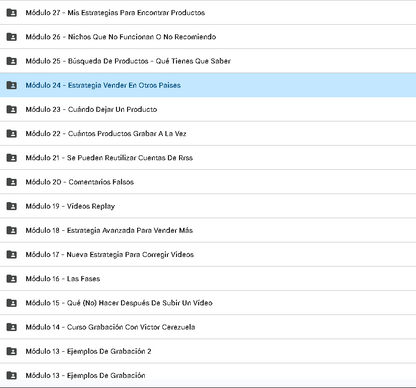Click the folder icon beside Módulo 22
The image size is (416, 388).
(12, 133)
